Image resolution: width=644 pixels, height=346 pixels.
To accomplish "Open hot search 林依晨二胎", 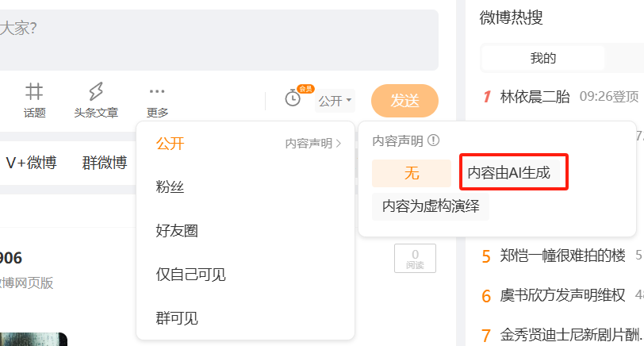I will [x=535, y=97].
